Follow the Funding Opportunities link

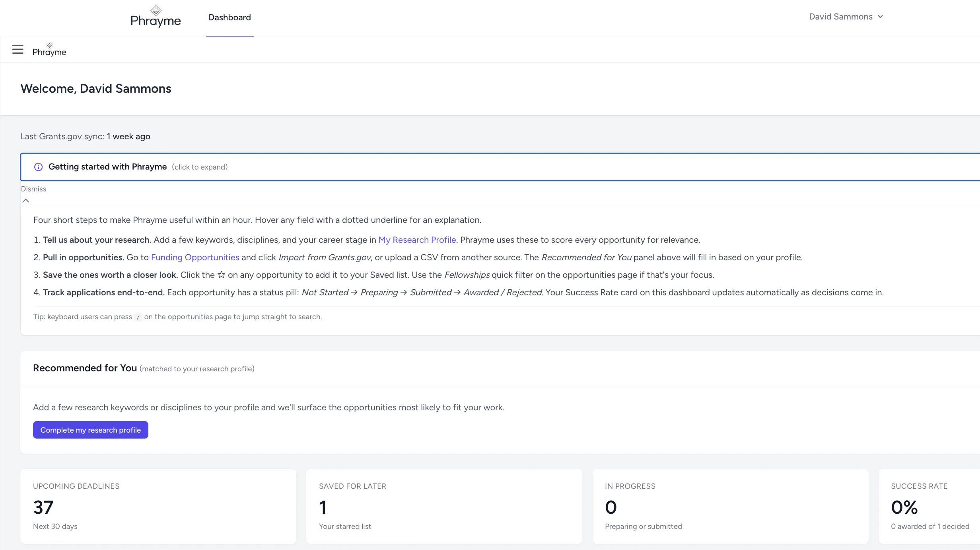pyautogui.click(x=195, y=257)
